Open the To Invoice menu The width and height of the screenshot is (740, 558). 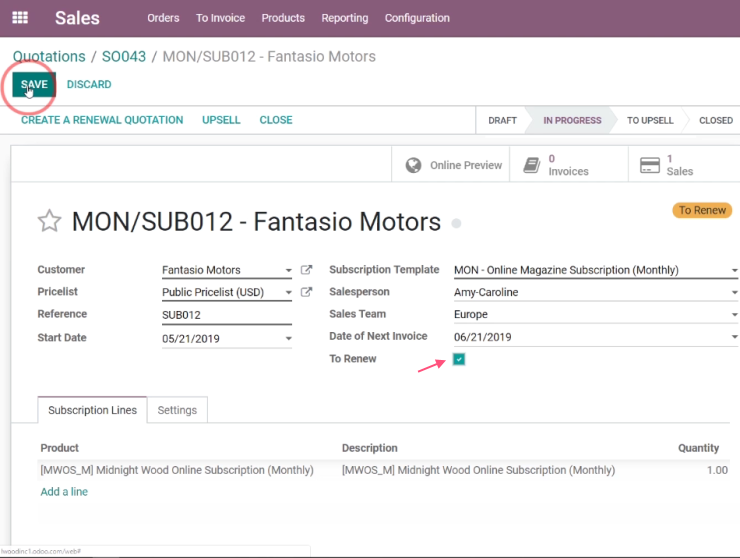point(220,18)
